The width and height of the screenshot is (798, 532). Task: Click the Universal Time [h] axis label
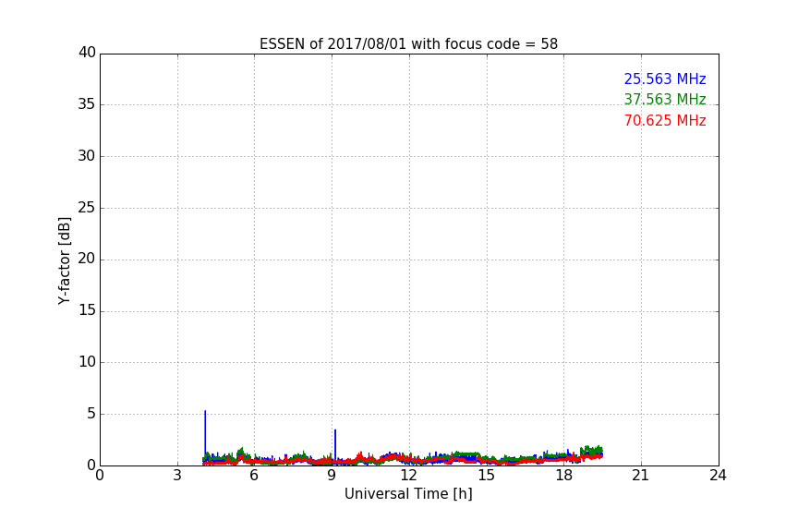[408, 494]
